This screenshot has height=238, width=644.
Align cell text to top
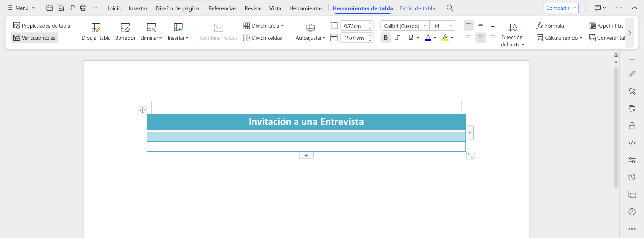(469, 26)
